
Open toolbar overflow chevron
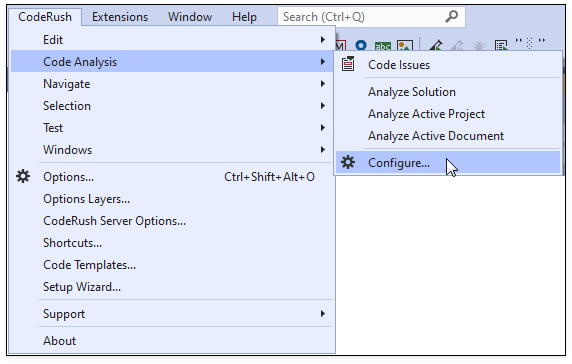(x=542, y=40)
